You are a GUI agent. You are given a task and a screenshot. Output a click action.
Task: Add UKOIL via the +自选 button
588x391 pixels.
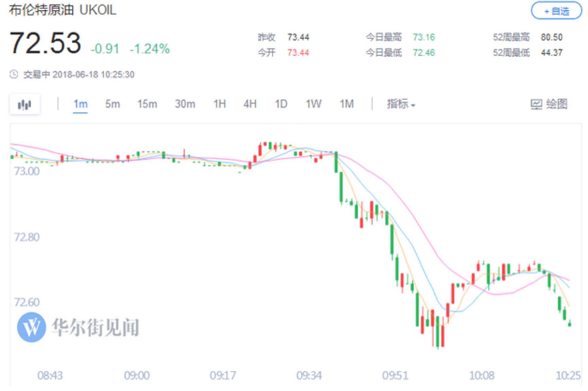pos(556,11)
